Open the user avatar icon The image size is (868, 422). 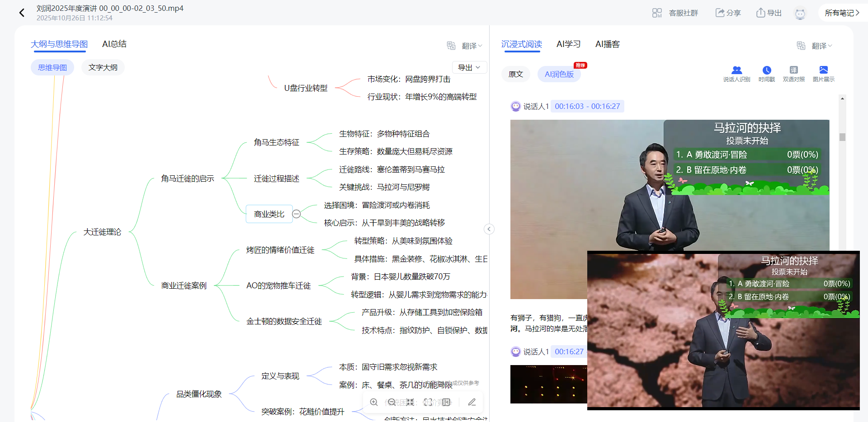[800, 14]
